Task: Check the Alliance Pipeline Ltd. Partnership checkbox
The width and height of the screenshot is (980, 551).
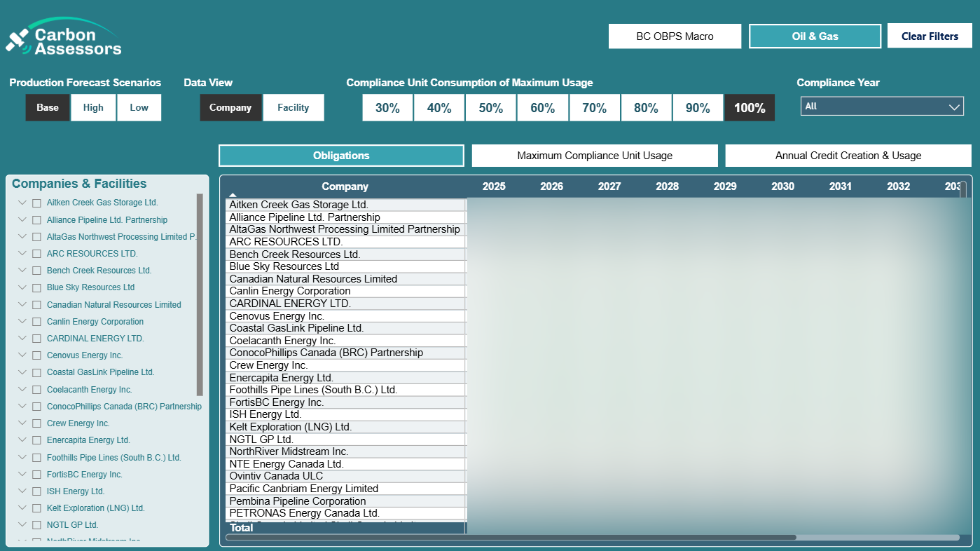Action: point(36,220)
